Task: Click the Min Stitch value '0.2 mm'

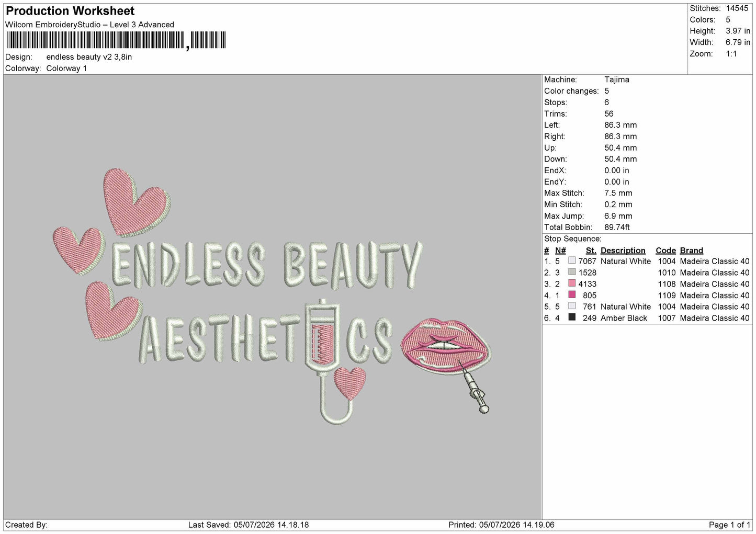Action: coord(618,204)
